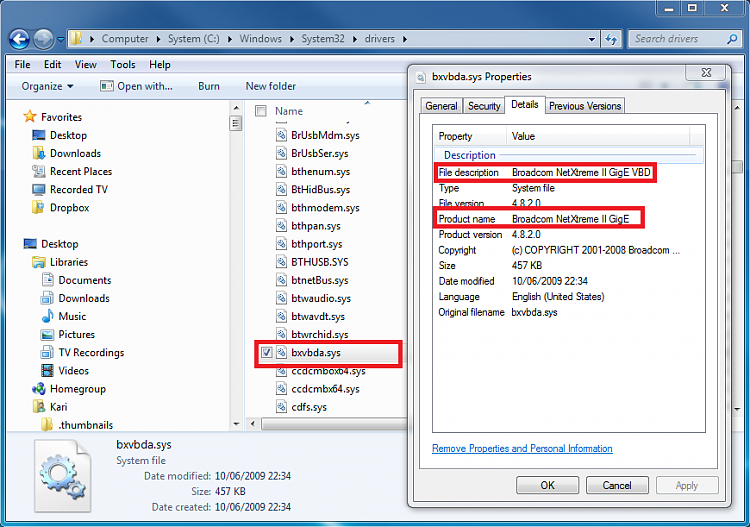
Task: Click the search magnifier icon
Action: point(732,39)
